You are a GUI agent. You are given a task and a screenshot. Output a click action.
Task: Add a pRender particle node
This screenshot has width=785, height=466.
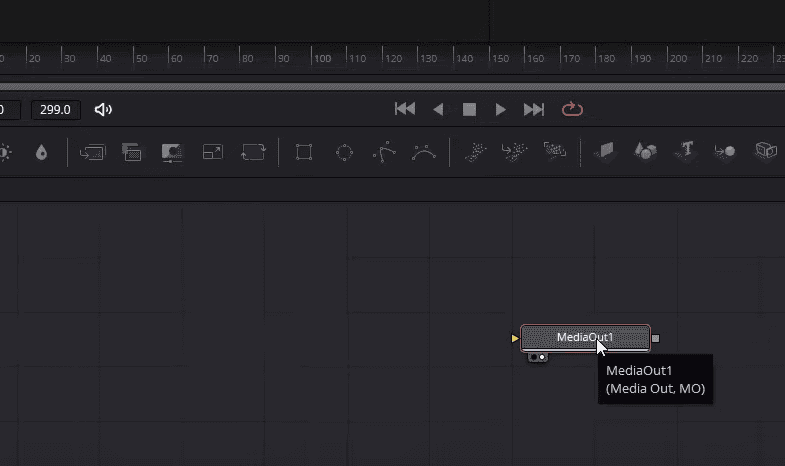tap(555, 151)
